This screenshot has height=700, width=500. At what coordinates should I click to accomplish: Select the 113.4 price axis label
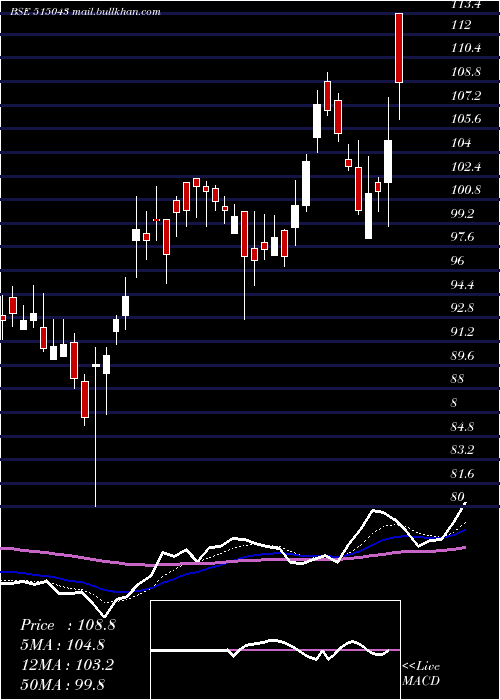466,4
